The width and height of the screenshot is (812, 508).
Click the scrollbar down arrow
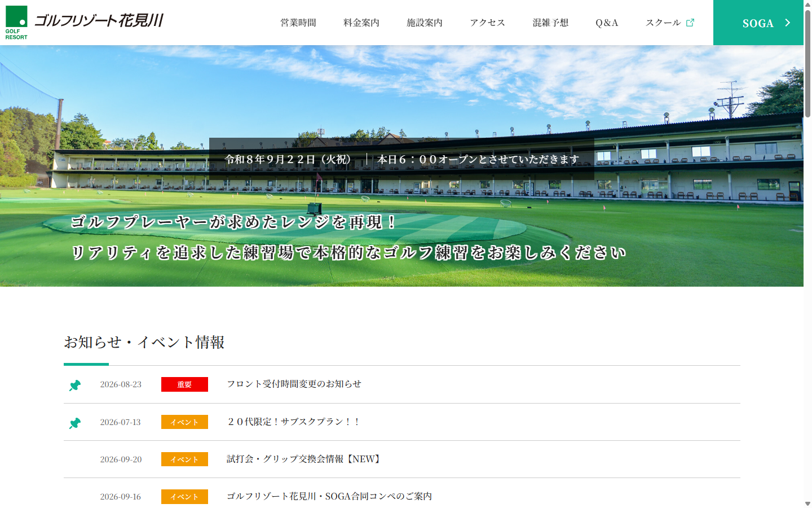[807, 503]
